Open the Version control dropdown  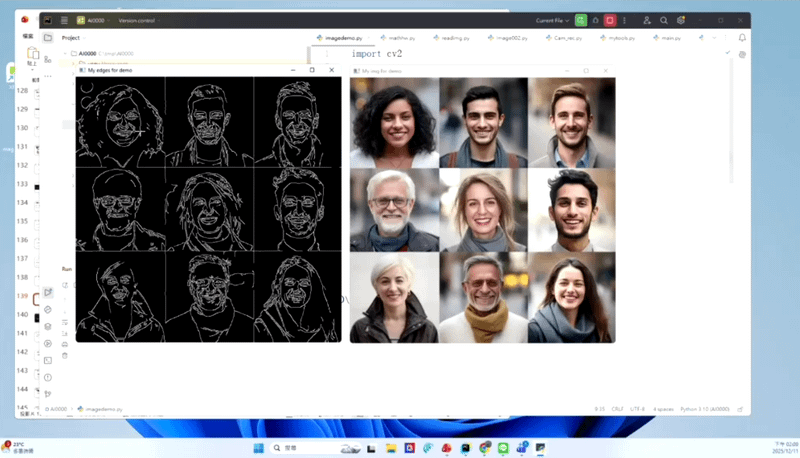(138, 20)
